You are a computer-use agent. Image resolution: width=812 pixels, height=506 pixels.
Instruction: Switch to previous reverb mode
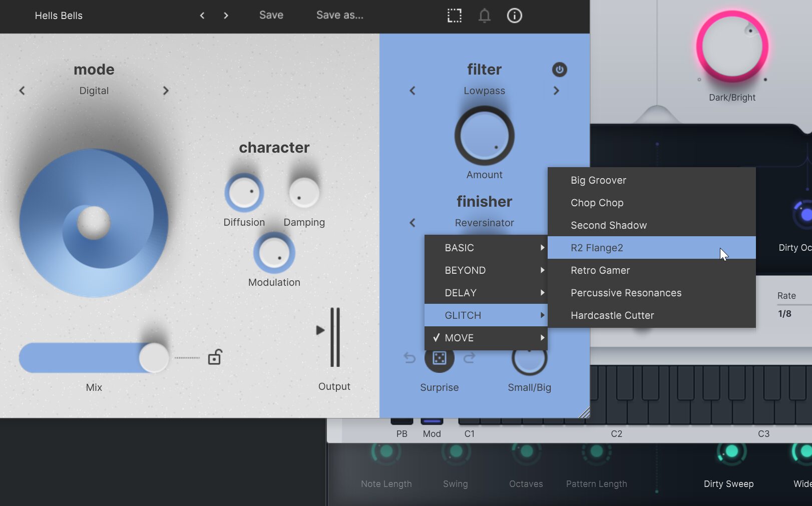[22, 91]
